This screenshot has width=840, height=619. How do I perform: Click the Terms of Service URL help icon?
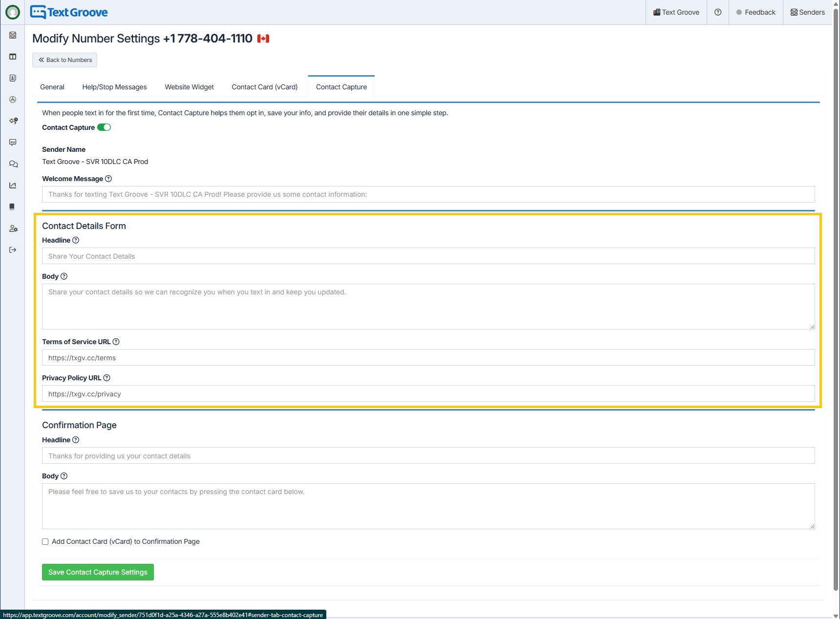coord(116,342)
